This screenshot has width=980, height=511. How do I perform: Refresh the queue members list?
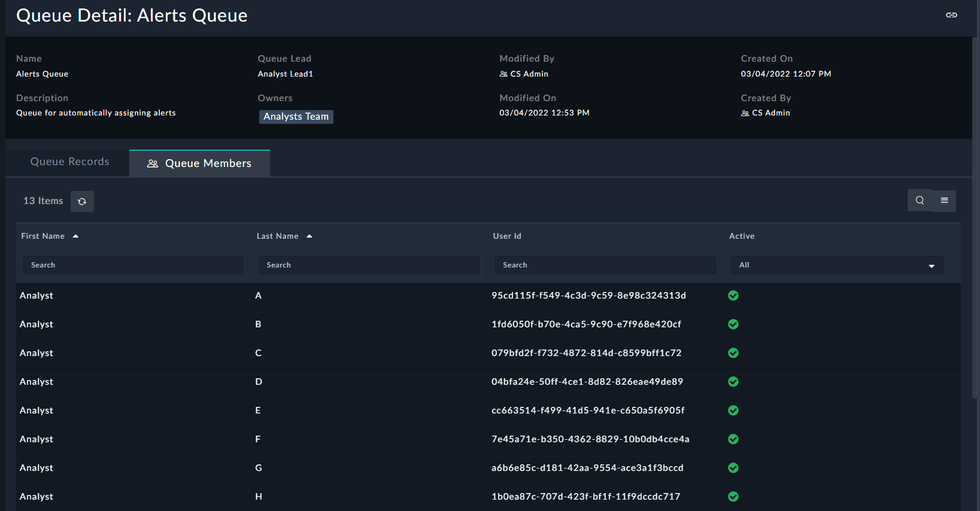(82, 201)
